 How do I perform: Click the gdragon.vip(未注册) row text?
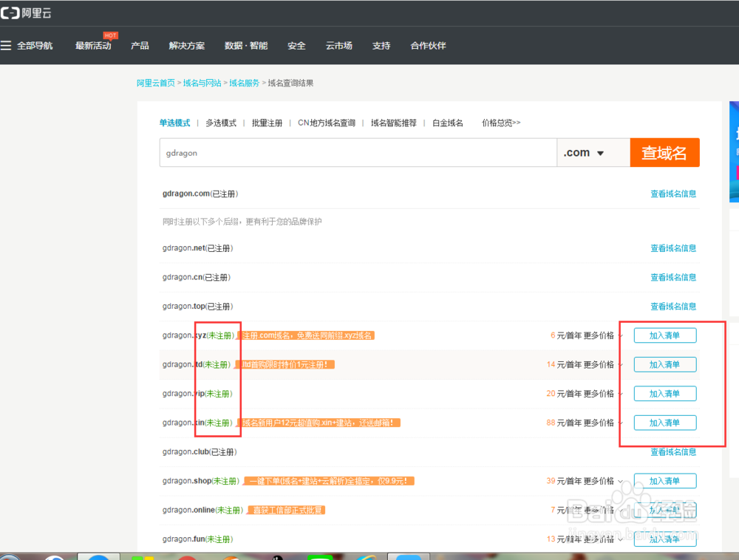197,394
